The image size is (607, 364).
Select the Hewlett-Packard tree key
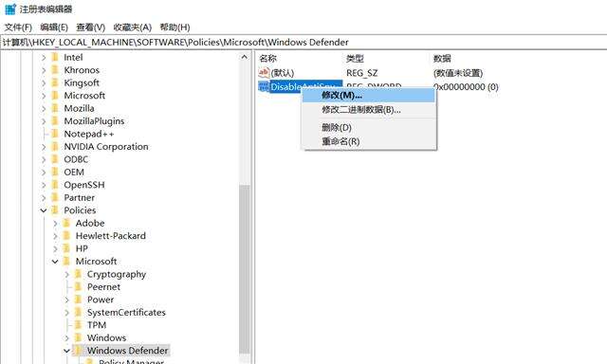point(111,236)
